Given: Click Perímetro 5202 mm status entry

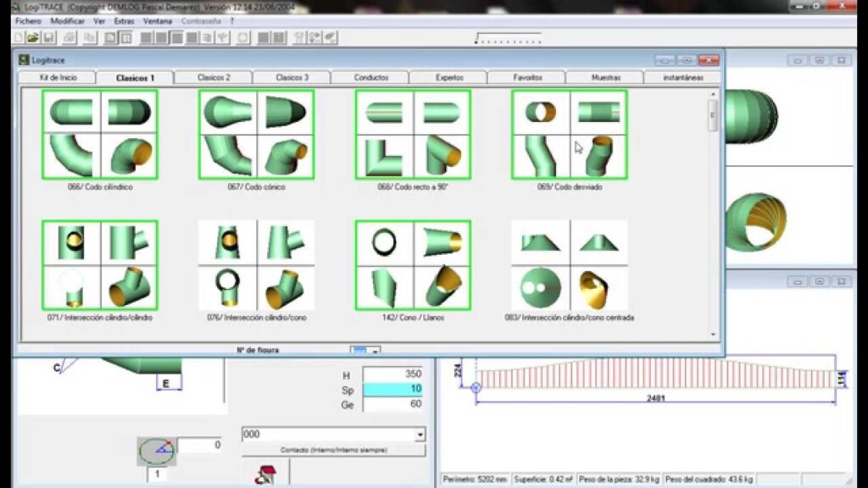Looking at the screenshot, I should pos(475,480).
